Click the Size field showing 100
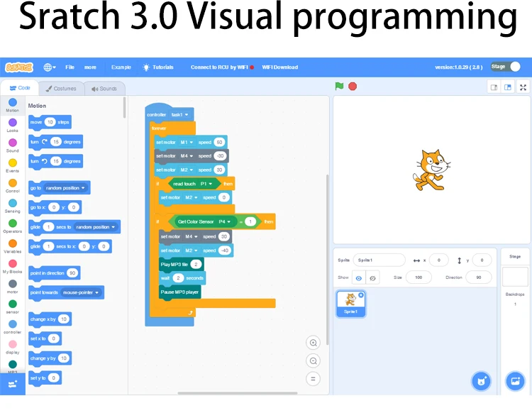 coord(419,277)
